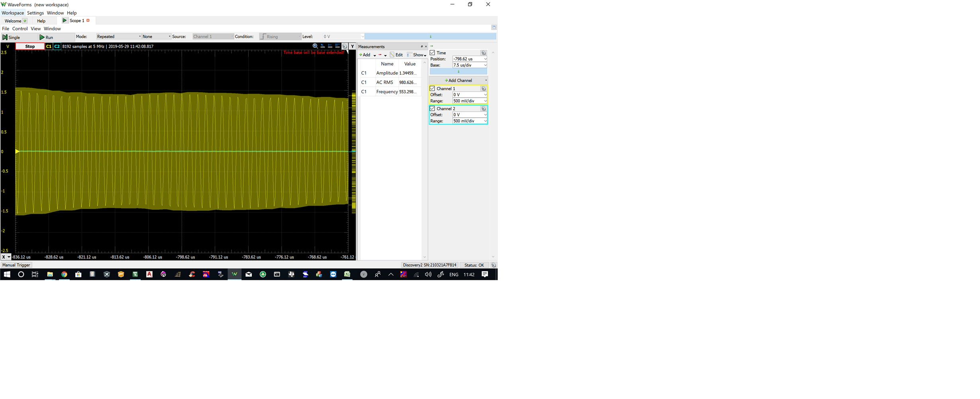The height and width of the screenshot is (399, 980).
Task: Open the Mode Repeated dropdown
Action: pyautogui.click(x=119, y=37)
